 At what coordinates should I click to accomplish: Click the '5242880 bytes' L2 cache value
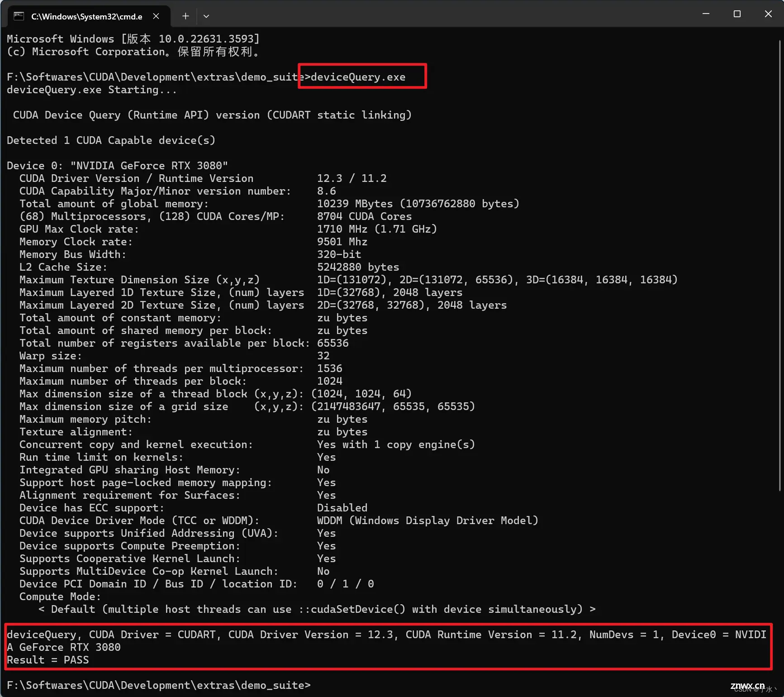coord(358,267)
